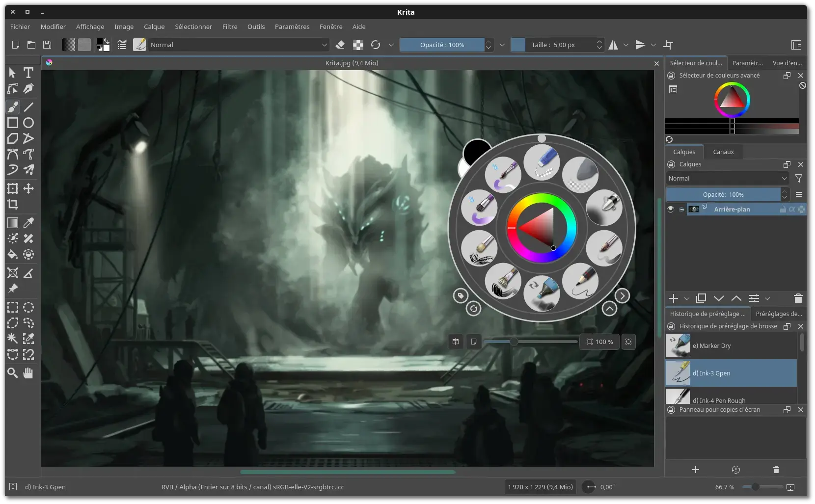Click the 100 % zoom button in popup

[x=599, y=342]
